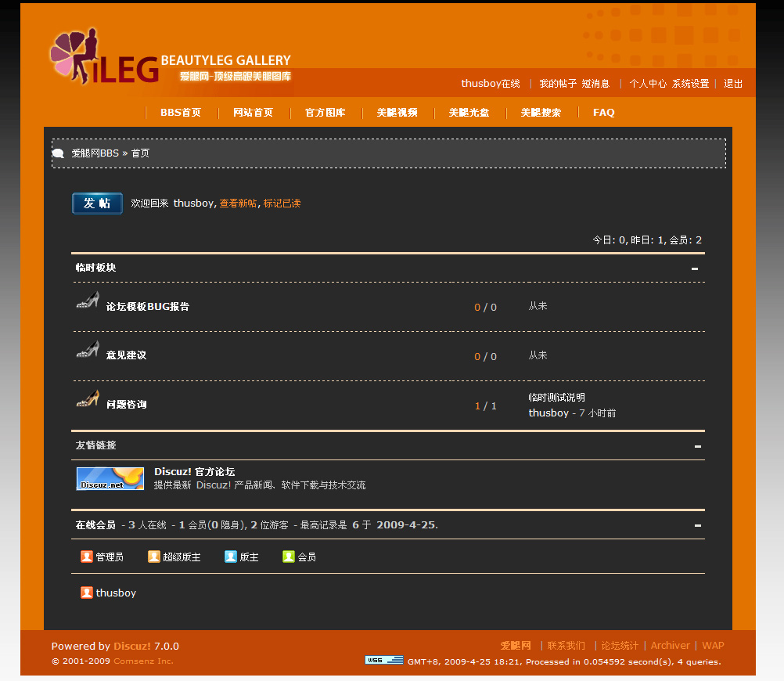Collapse the 临时板块 section

(x=695, y=268)
